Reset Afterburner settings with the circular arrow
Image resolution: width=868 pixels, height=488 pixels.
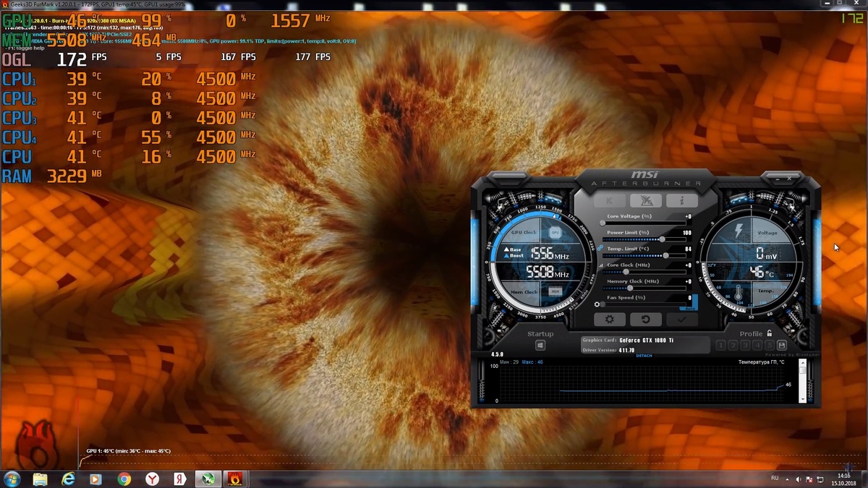pyautogui.click(x=645, y=320)
